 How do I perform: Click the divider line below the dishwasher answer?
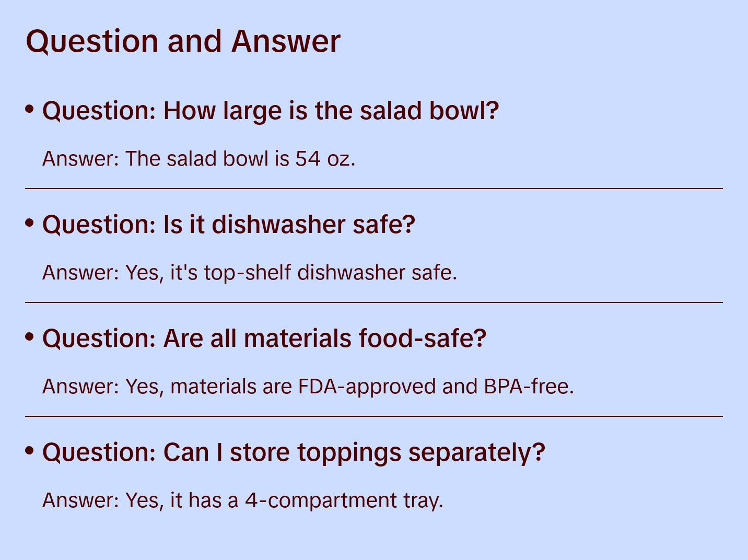pyautogui.click(x=374, y=302)
